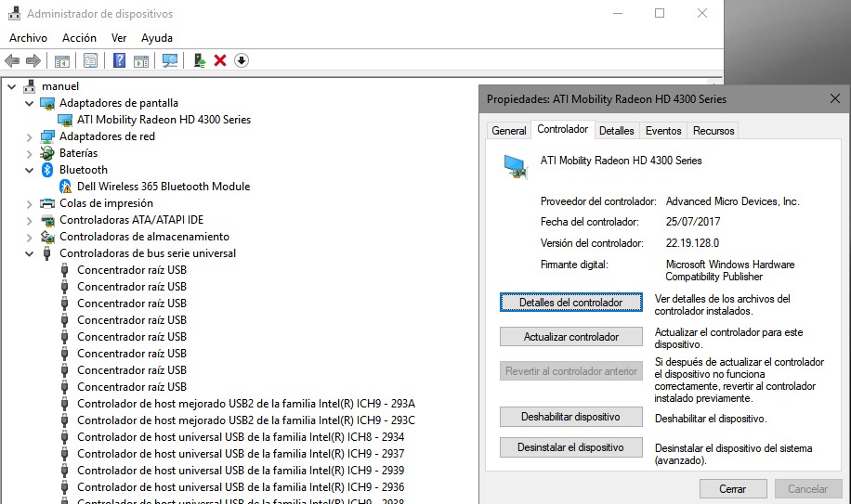Viewport: 851px width, 504px height.
Task: Switch to the Recursos tab
Action: click(x=714, y=131)
